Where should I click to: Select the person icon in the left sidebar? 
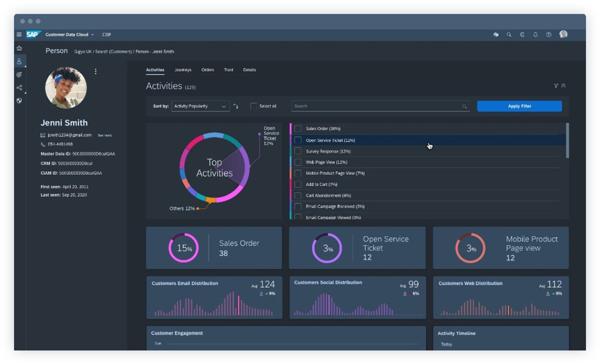(x=19, y=61)
